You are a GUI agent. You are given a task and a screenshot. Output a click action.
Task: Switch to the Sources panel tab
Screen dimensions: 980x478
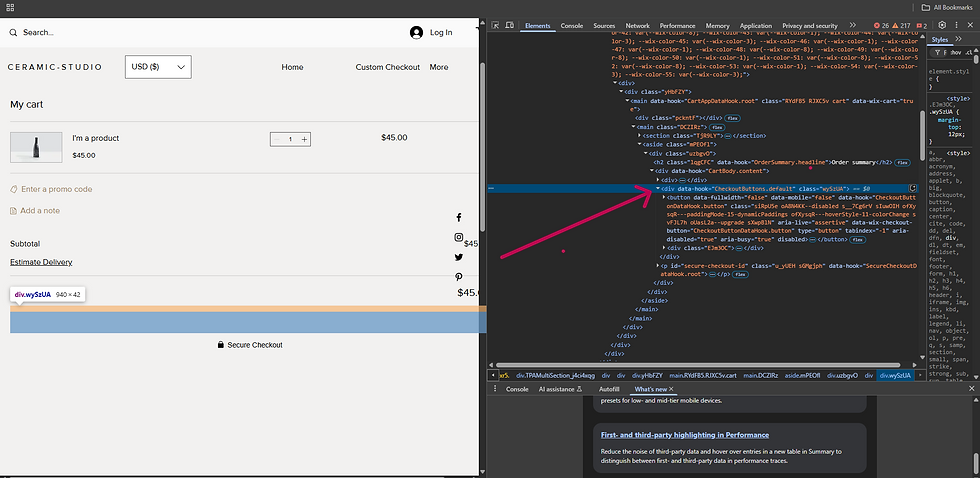(604, 26)
